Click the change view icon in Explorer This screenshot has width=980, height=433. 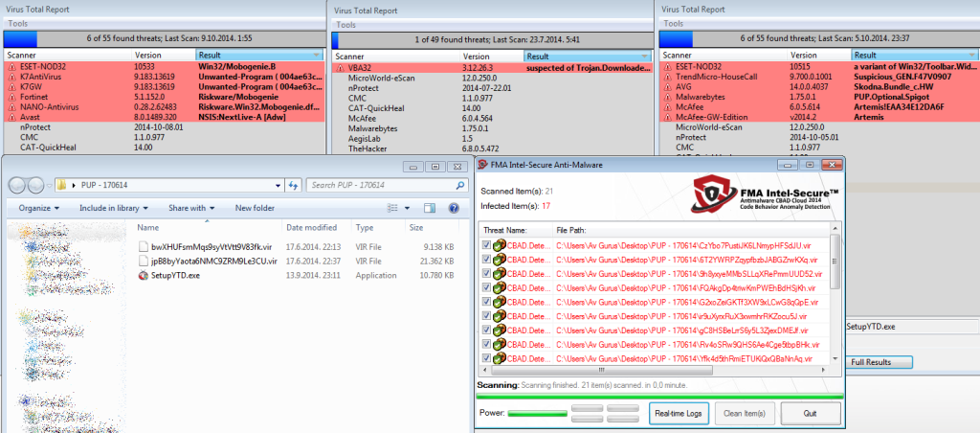pyautogui.click(x=392, y=208)
